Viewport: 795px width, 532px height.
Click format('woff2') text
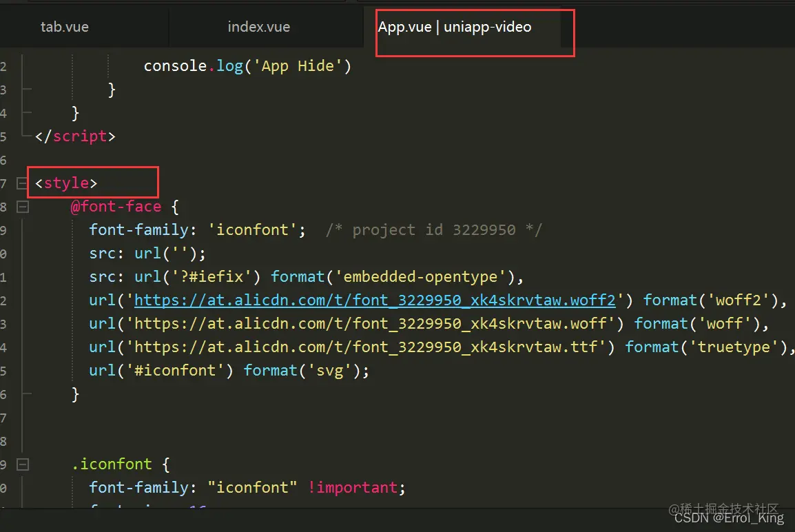[712, 300]
